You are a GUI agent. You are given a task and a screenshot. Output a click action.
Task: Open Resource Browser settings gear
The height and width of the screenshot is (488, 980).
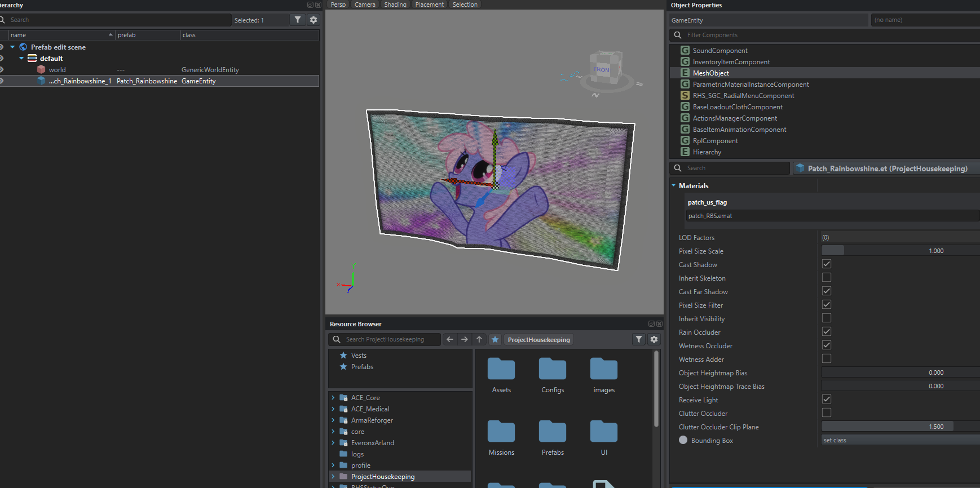[x=654, y=339]
